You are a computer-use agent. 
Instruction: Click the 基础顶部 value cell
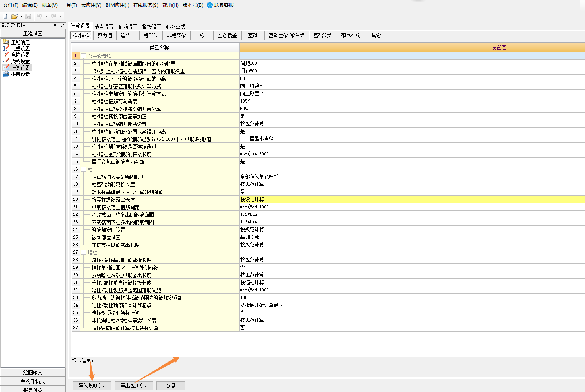tap(412, 237)
